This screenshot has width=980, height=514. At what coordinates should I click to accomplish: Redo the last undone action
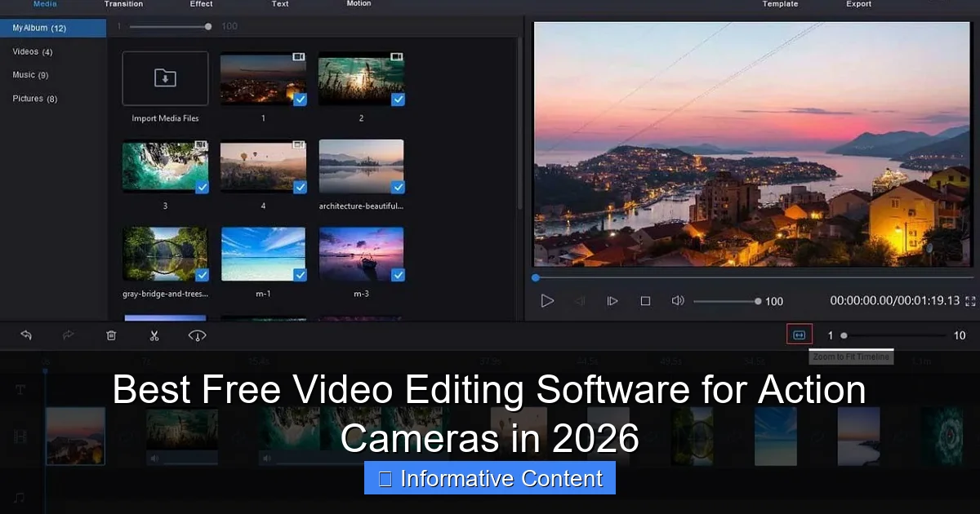coord(69,335)
